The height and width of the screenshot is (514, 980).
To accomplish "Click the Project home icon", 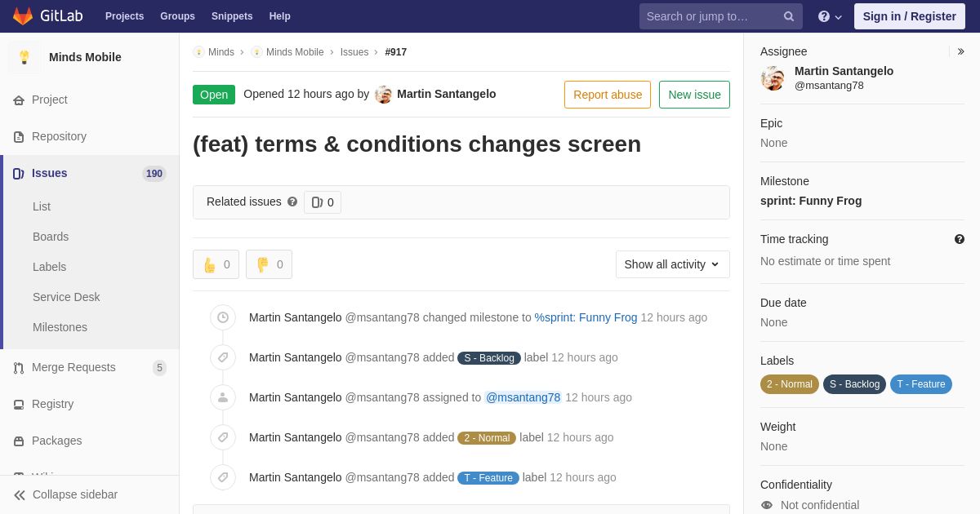I will pyautogui.click(x=19, y=100).
